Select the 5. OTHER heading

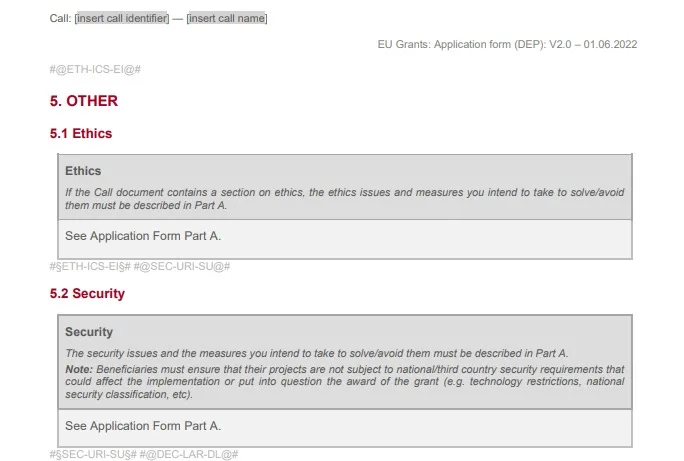(84, 101)
